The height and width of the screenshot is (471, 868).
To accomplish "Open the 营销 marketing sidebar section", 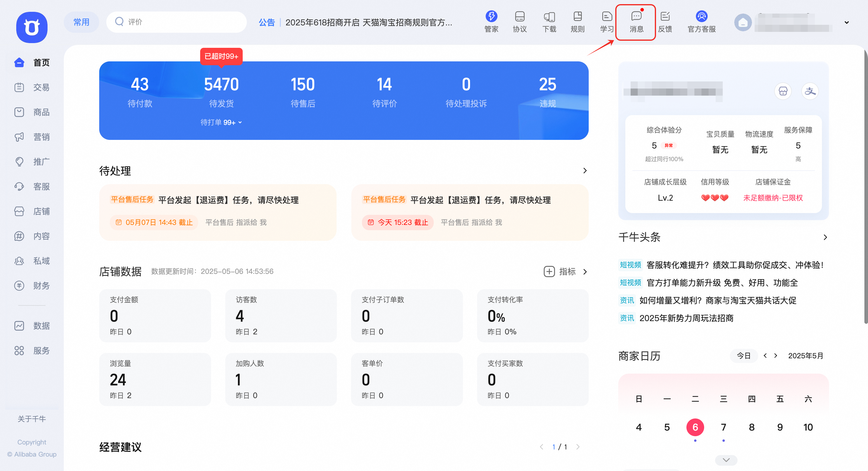I will point(32,137).
